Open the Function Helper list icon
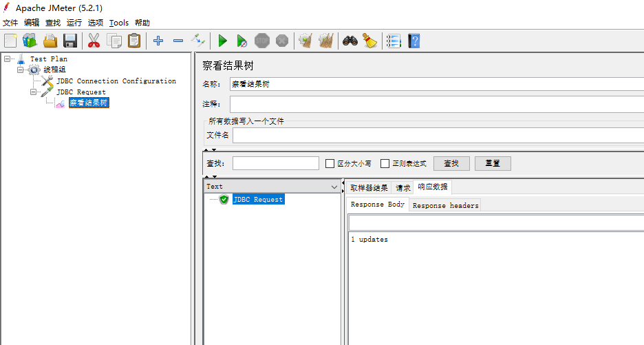Viewport: 644px width, 345px height. pos(394,41)
